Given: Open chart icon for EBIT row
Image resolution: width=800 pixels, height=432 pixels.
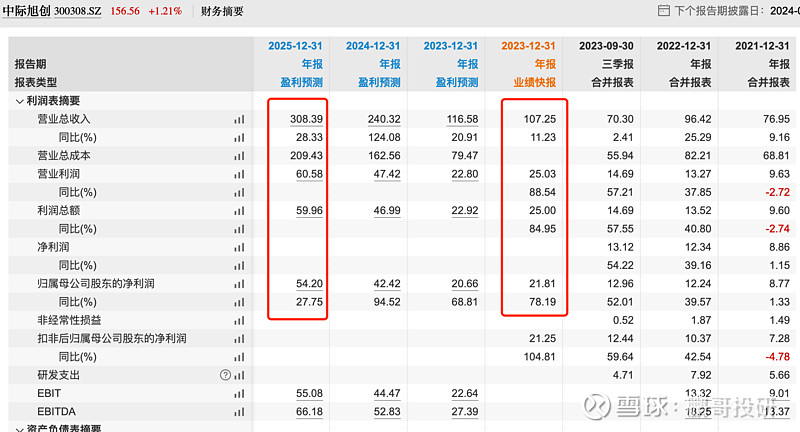Looking at the screenshot, I should click(239, 394).
